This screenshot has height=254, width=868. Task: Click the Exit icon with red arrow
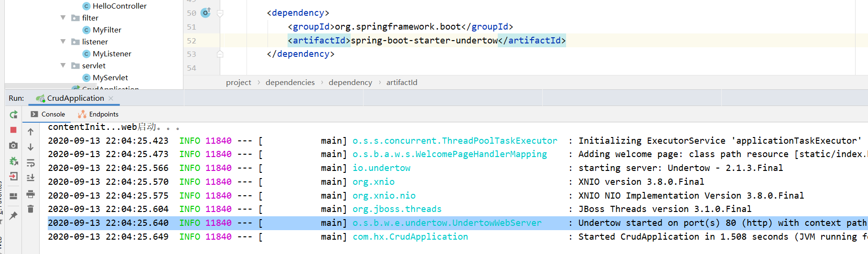(x=13, y=176)
